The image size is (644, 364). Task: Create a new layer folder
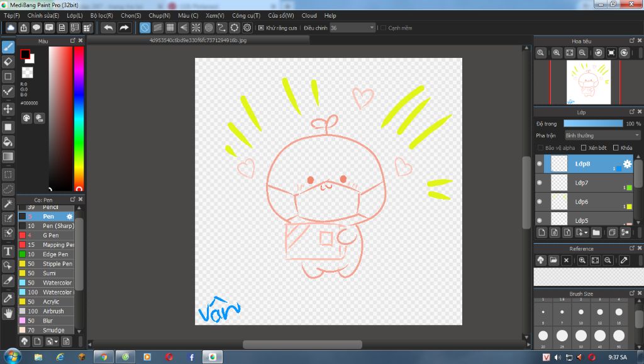tap(596, 232)
